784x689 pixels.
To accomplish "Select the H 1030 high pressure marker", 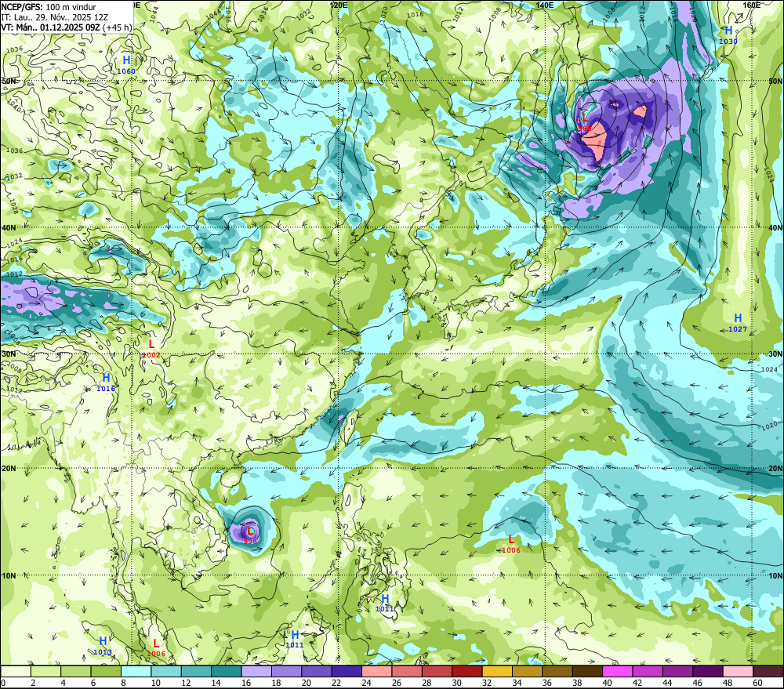I will (728, 35).
